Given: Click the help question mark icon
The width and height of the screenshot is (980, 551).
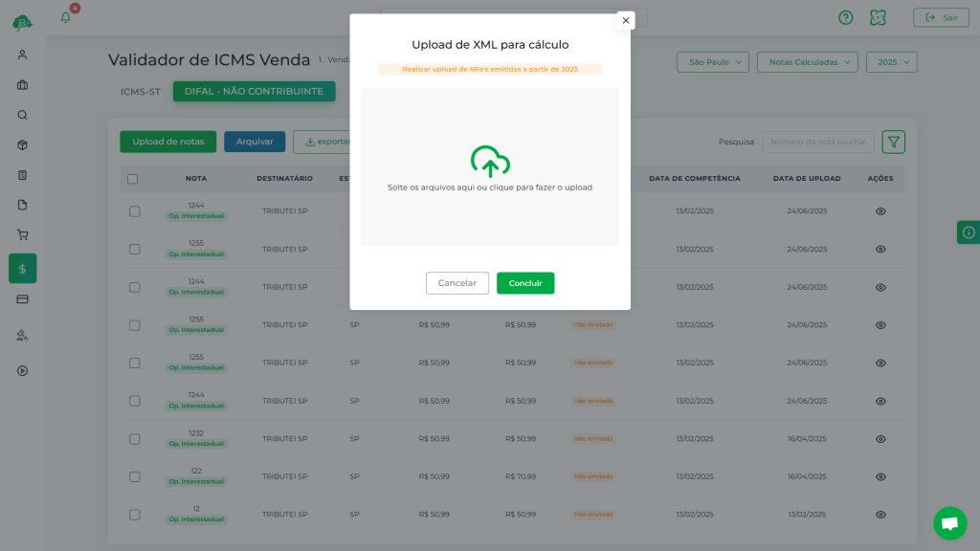Looking at the screenshot, I should (x=845, y=17).
